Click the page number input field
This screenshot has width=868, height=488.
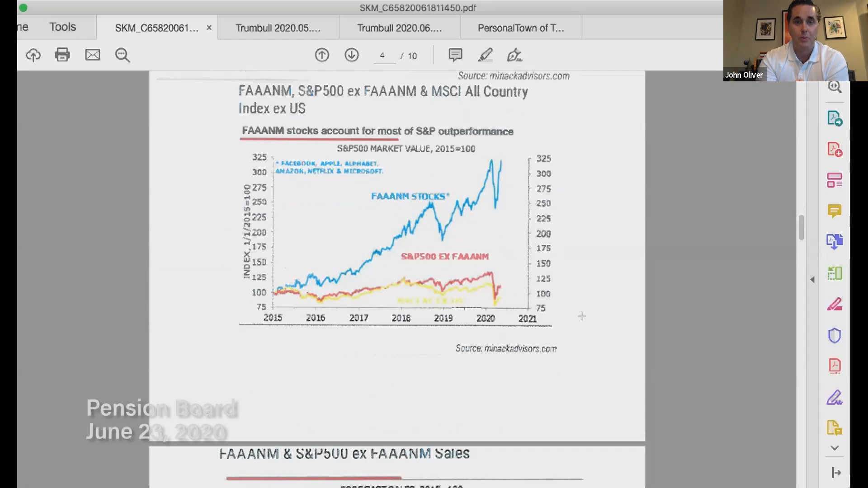[x=383, y=56]
